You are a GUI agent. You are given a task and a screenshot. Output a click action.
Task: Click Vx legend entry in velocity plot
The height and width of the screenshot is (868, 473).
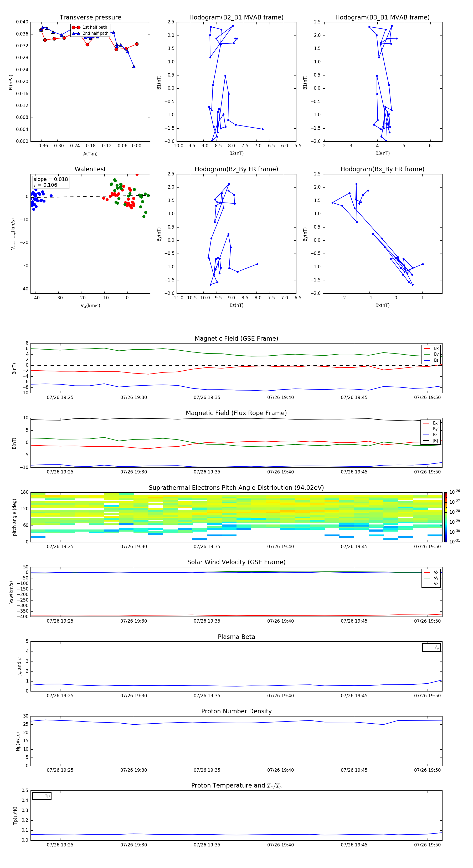[x=431, y=572]
